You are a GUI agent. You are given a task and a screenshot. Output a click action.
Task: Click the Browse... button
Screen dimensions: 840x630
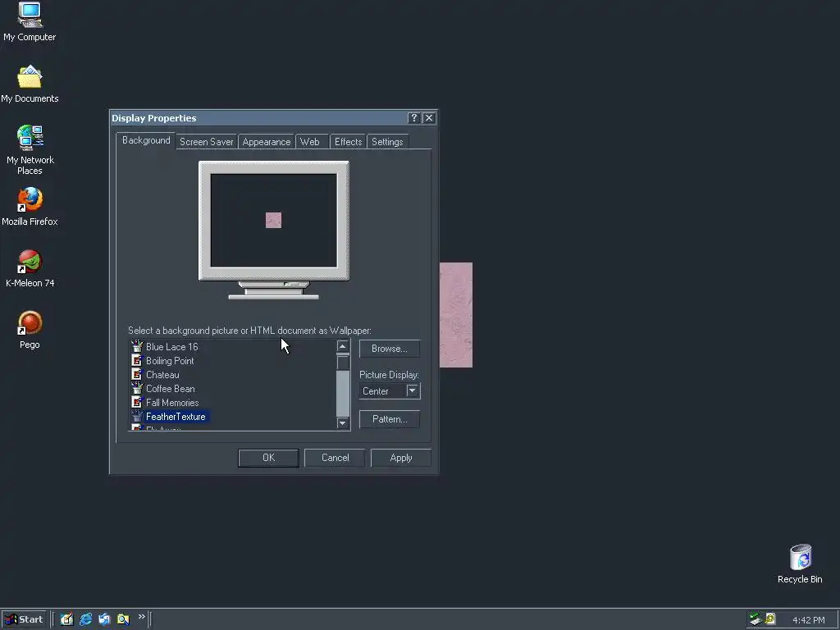[x=390, y=348]
